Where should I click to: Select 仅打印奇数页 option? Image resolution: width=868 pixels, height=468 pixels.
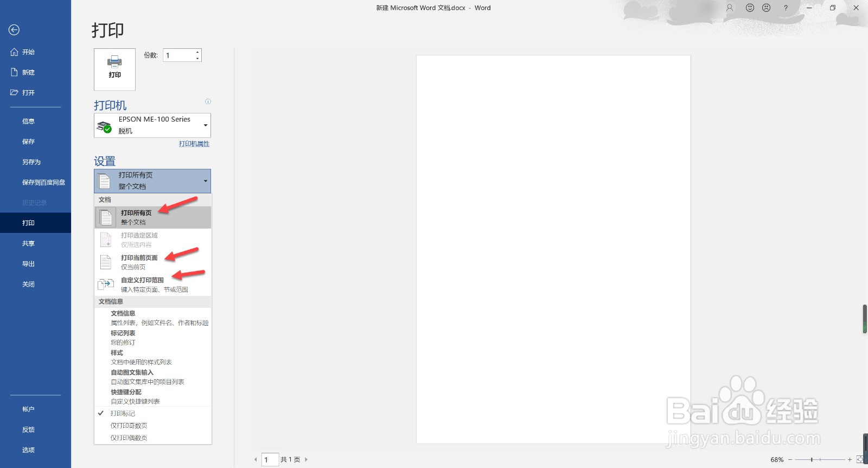coord(152,426)
